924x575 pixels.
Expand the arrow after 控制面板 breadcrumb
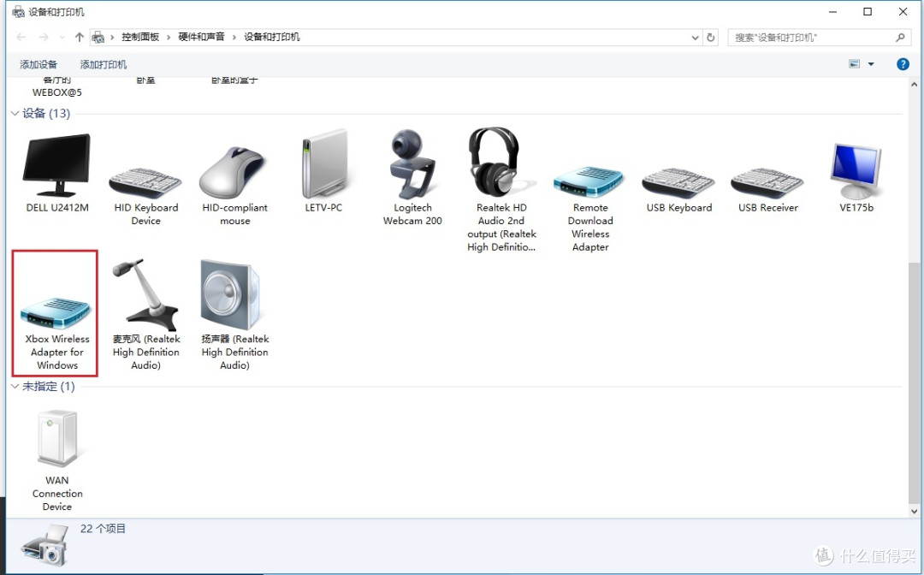[169, 37]
